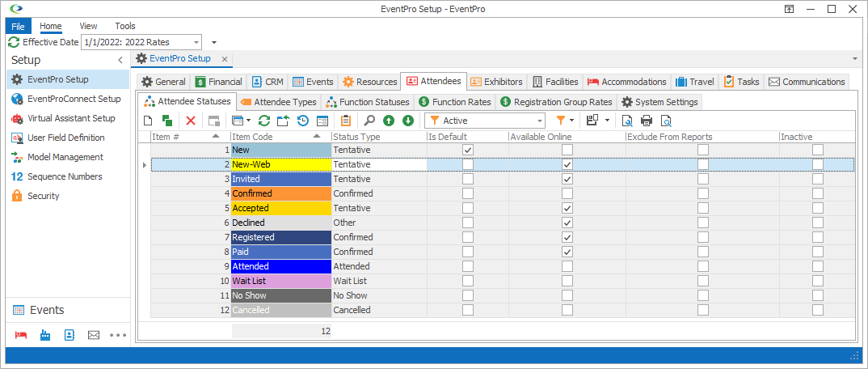Collapse the Setup sidebar with chevron
868x369 pixels.
click(x=120, y=61)
